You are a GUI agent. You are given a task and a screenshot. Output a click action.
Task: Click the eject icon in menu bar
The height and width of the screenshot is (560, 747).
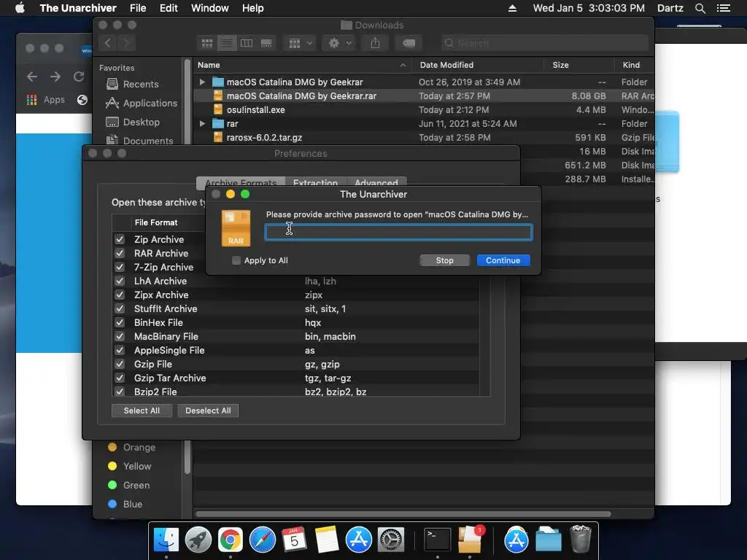tap(512, 8)
